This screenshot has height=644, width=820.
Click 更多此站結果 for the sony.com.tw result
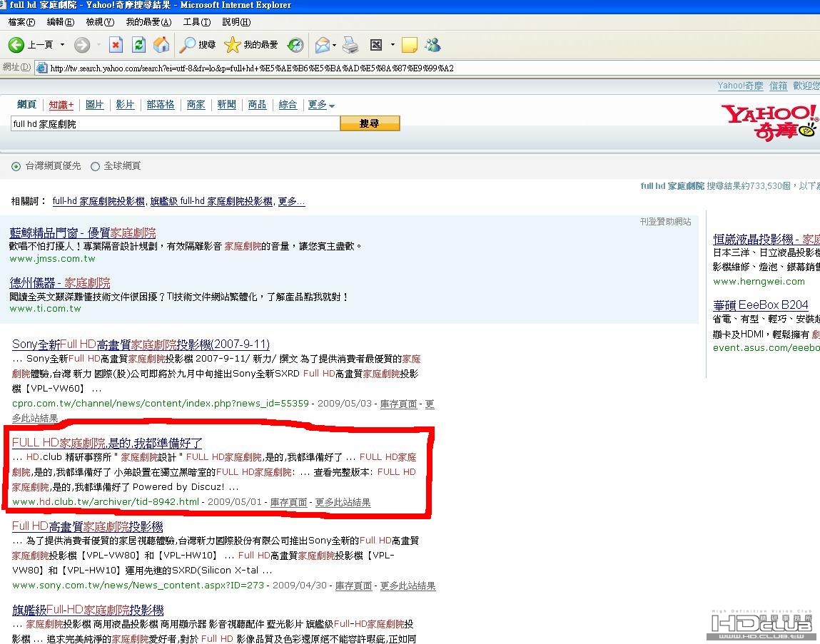(x=408, y=586)
